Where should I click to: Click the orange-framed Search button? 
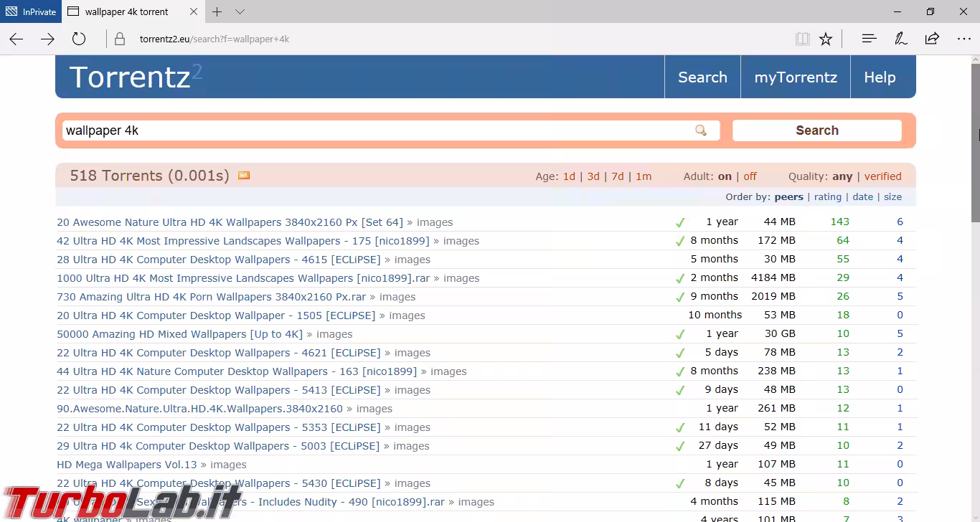tap(817, 130)
